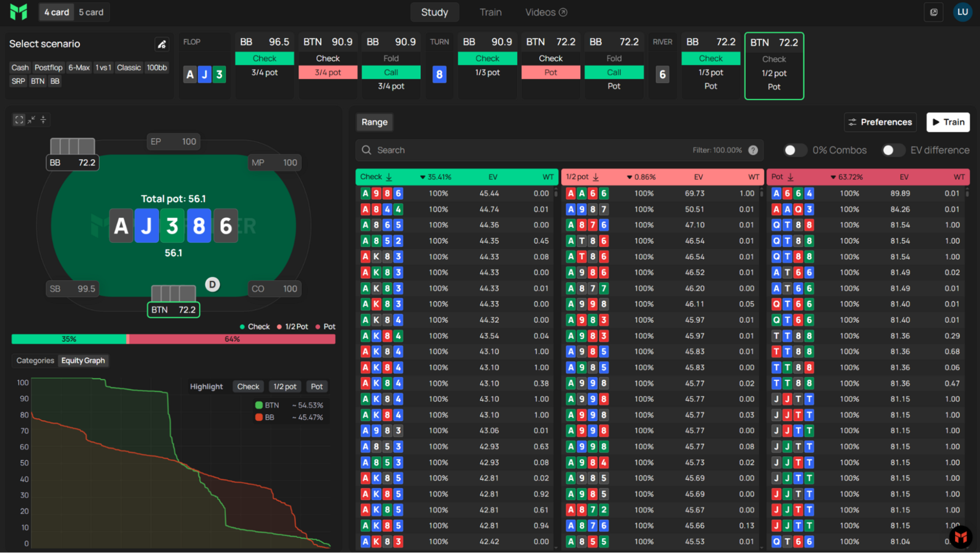Highlight the Pot action on equity graph

click(317, 386)
